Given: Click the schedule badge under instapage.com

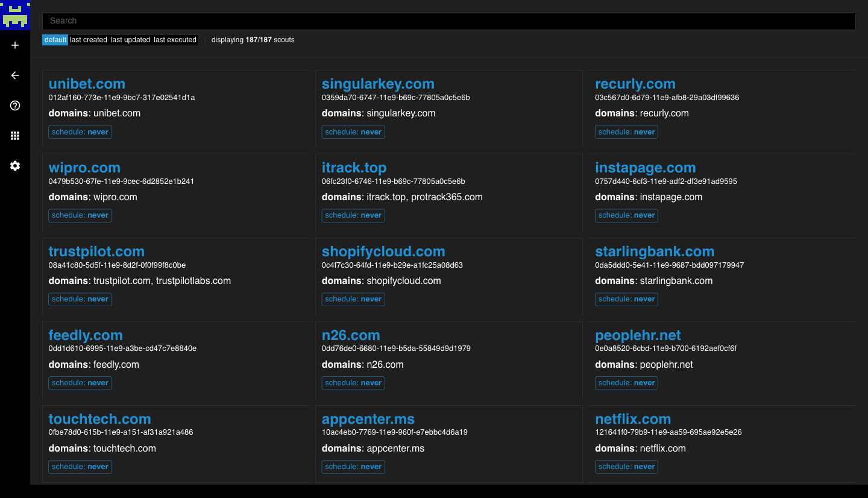Looking at the screenshot, I should (x=626, y=215).
